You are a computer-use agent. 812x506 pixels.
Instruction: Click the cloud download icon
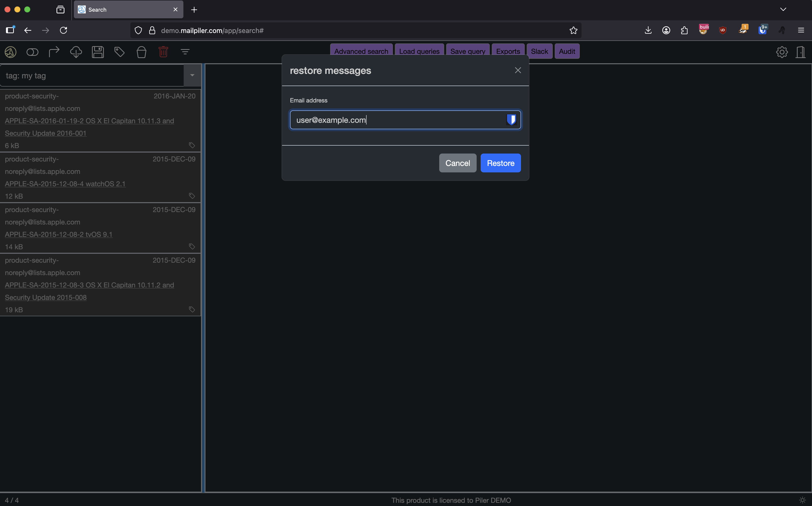[x=76, y=52]
